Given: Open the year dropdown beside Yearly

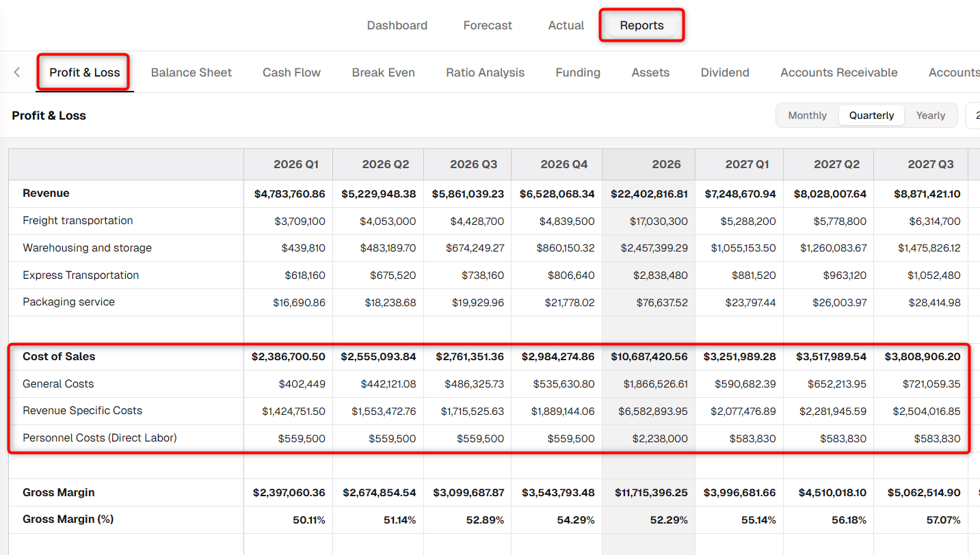Looking at the screenshot, I should (973, 116).
